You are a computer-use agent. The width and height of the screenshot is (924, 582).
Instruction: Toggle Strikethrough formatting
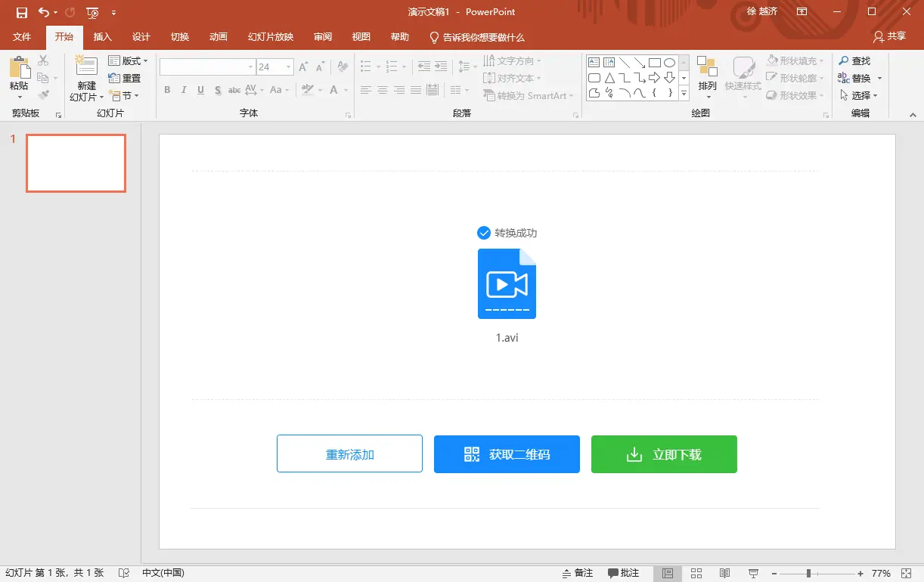[234, 90]
